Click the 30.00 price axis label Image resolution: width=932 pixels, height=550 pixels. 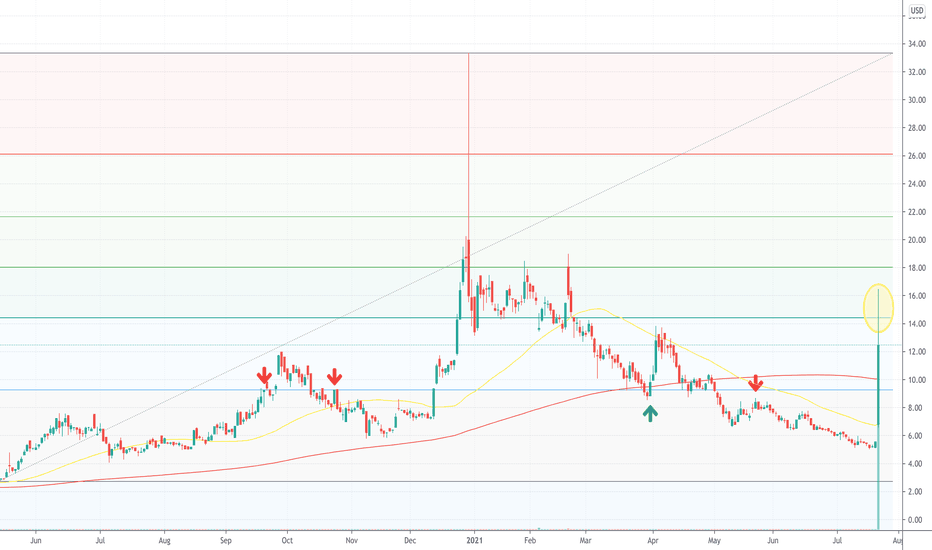(917, 100)
